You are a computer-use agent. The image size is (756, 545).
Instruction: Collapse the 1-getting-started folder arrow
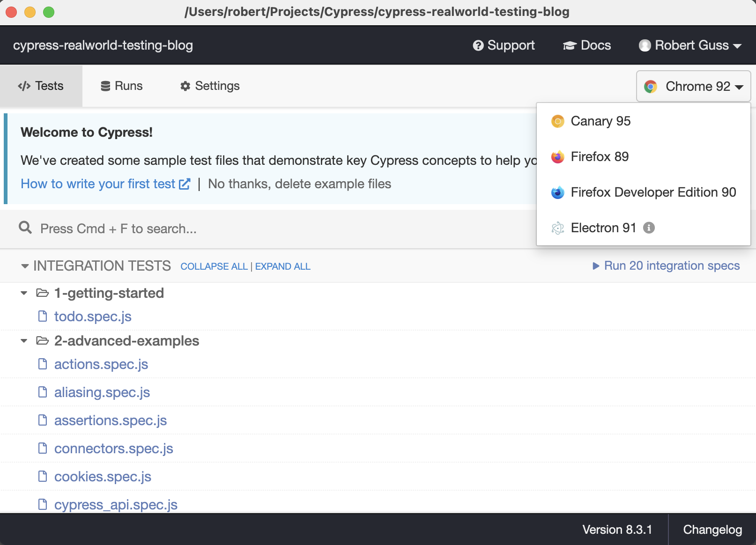tap(24, 293)
